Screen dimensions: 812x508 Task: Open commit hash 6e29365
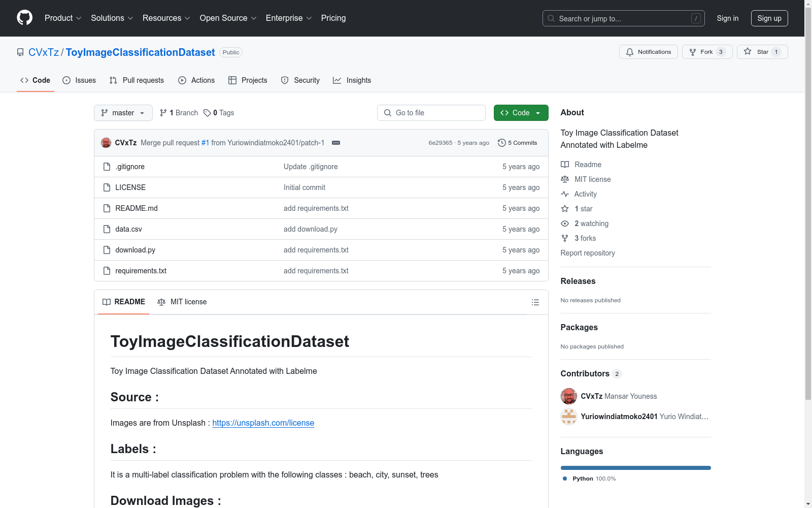(441, 143)
